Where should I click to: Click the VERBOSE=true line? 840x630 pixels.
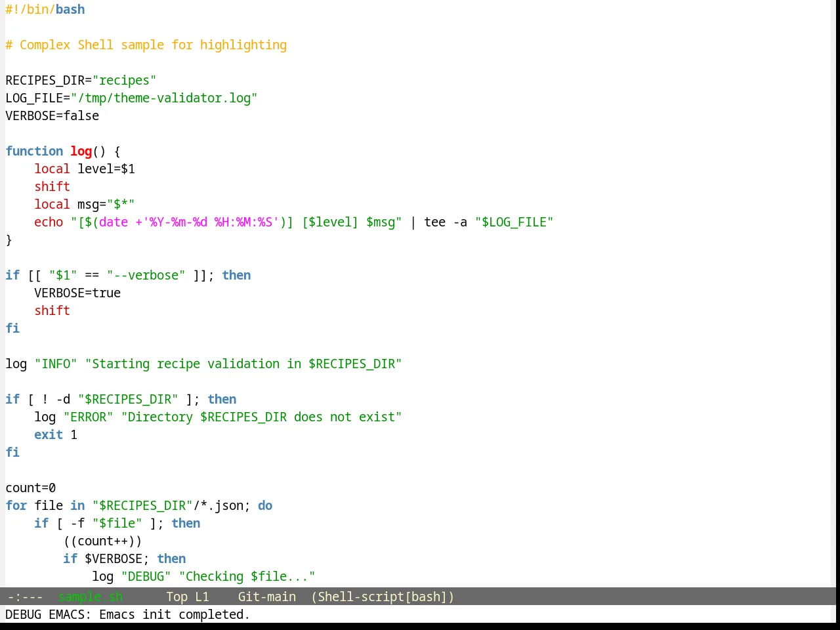tap(77, 293)
